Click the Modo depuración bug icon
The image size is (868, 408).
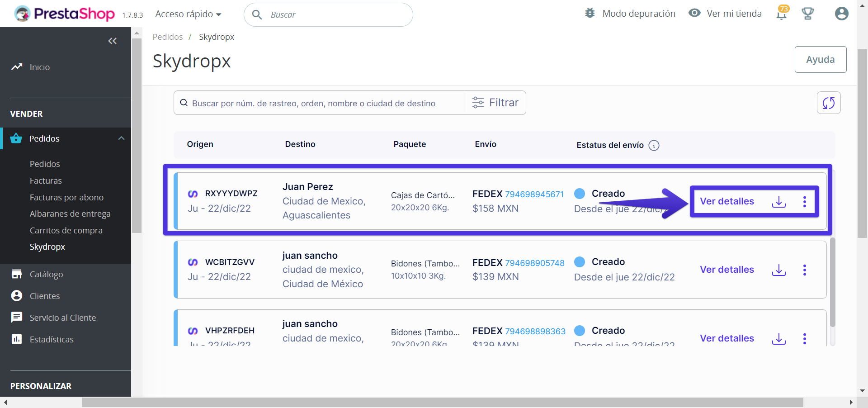[x=590, y=13]
